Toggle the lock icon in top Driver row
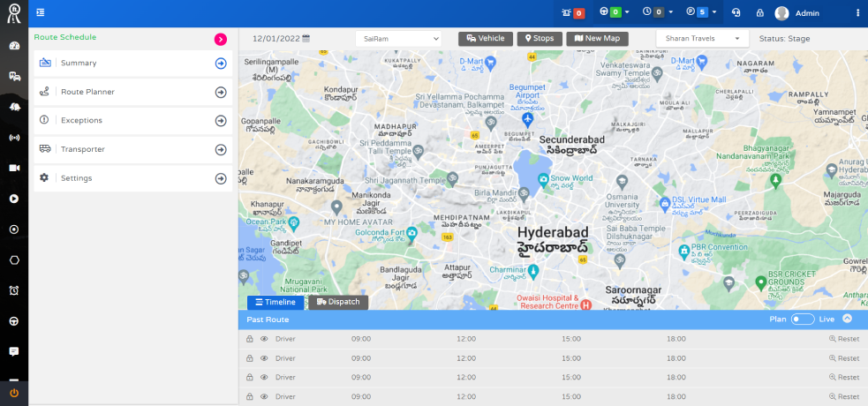868x406 pixels. point(249,339)
